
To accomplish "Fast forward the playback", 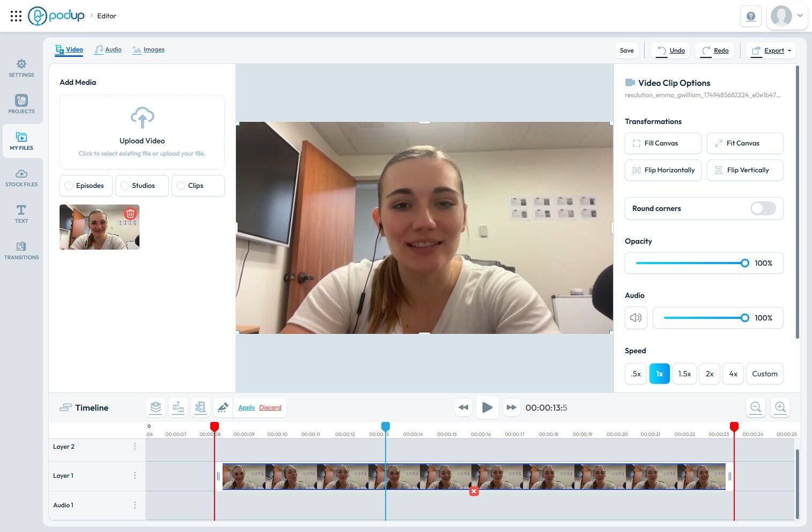I will click(x=512, y=407).
